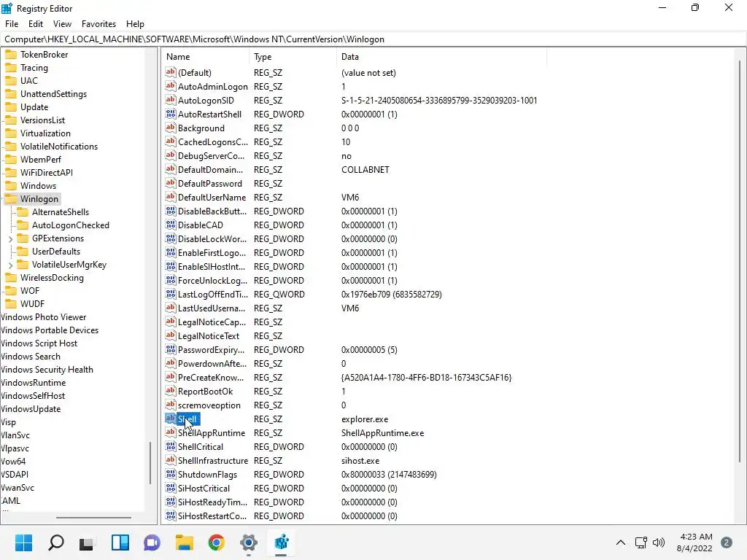Viewport: 747px width, 560px height.
Task: Select the WiFiDirectAPI key
Action: pos(46,172)
